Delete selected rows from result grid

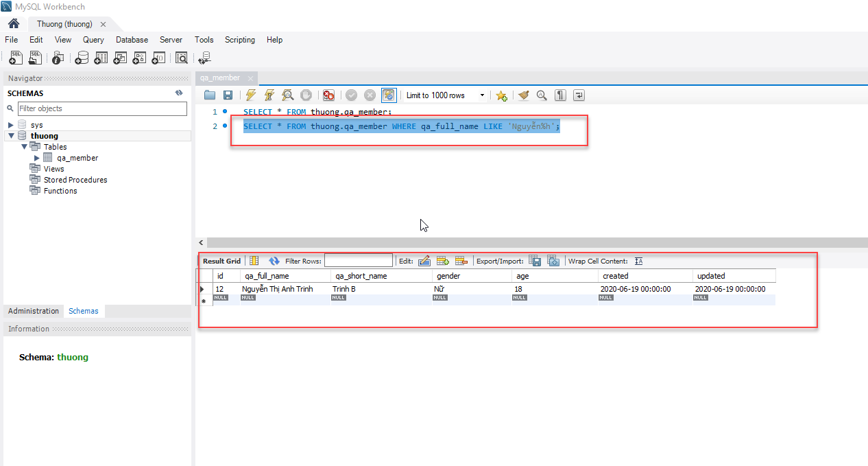tap(461, 261)
